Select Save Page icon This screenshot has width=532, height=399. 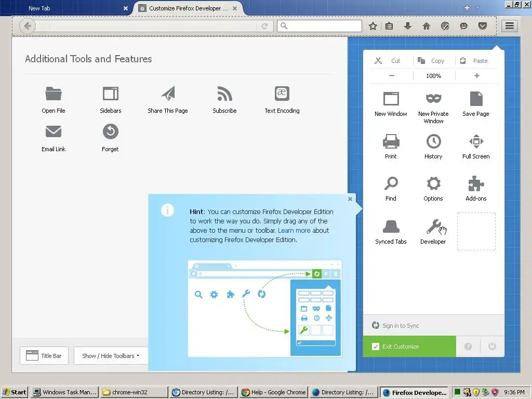point(476,99)
